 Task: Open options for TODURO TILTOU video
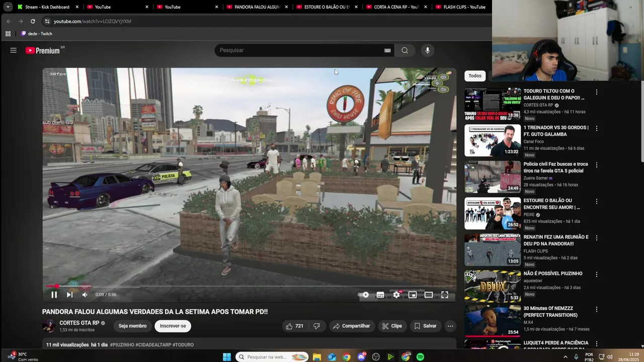click(597, 92)
